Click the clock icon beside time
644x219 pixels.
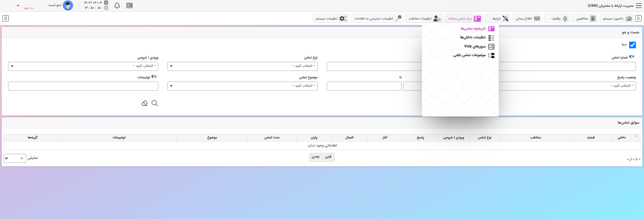point(106,8)
